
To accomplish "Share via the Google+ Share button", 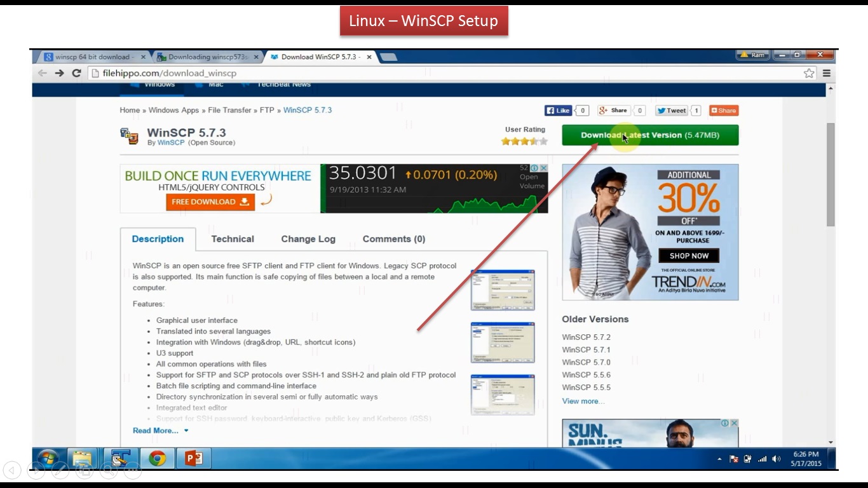I will point(613,111).
